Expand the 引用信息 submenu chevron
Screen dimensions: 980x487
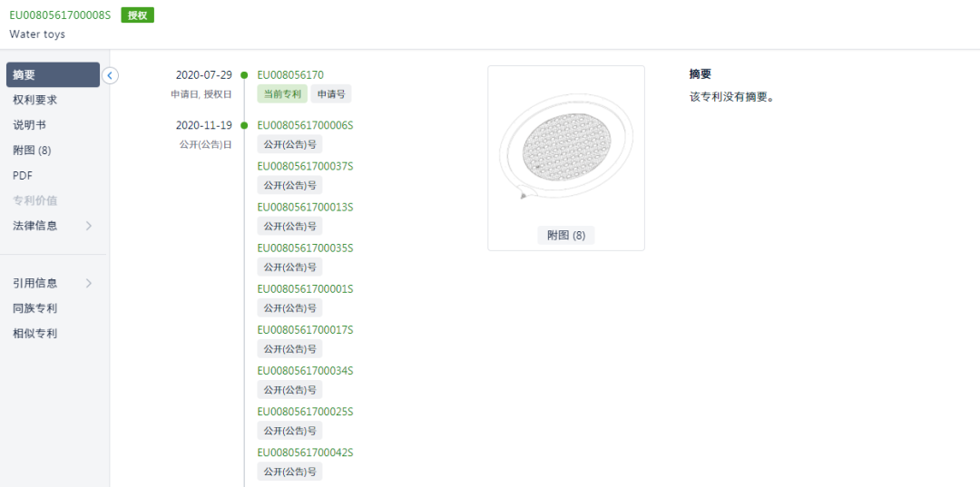point(89,283)
